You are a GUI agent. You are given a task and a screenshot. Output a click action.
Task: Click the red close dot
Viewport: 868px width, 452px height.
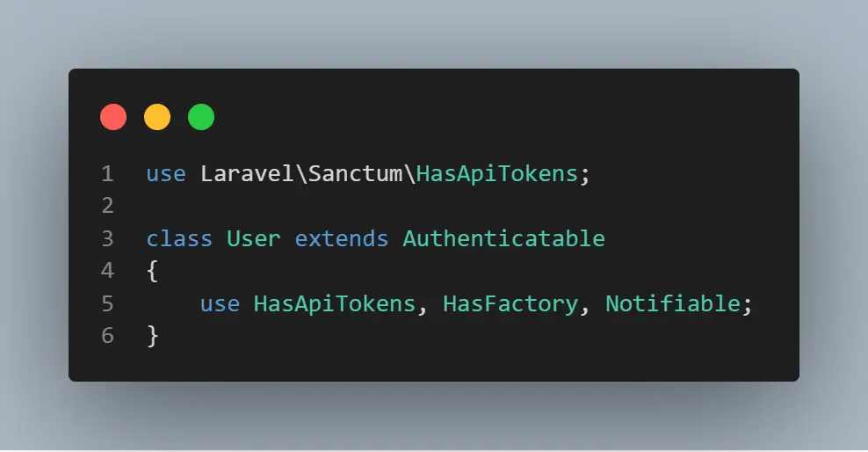[x=113, y=117]
